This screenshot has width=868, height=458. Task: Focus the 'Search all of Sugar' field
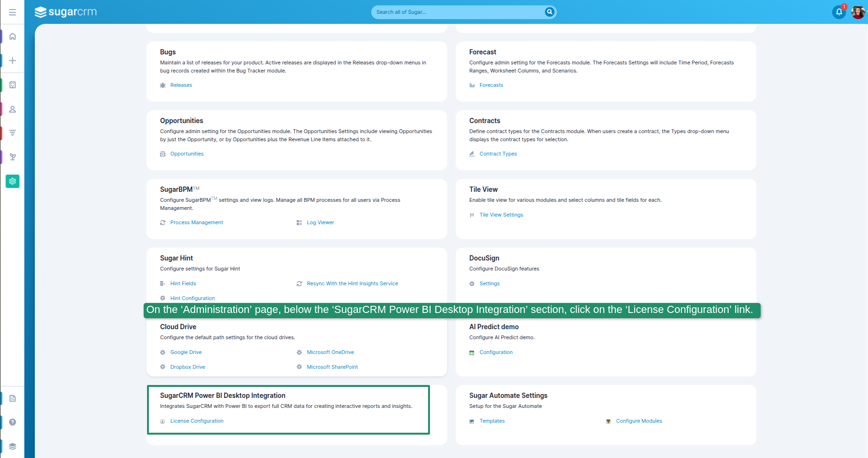(458, 12)
